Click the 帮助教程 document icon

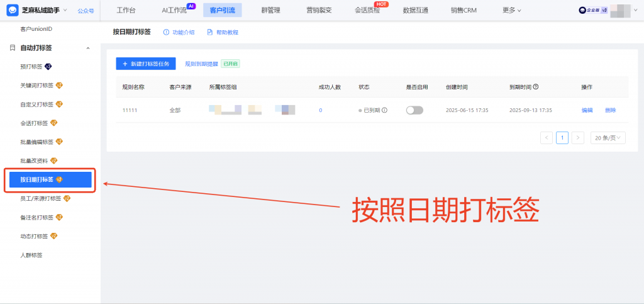click(x=210, y=32)
